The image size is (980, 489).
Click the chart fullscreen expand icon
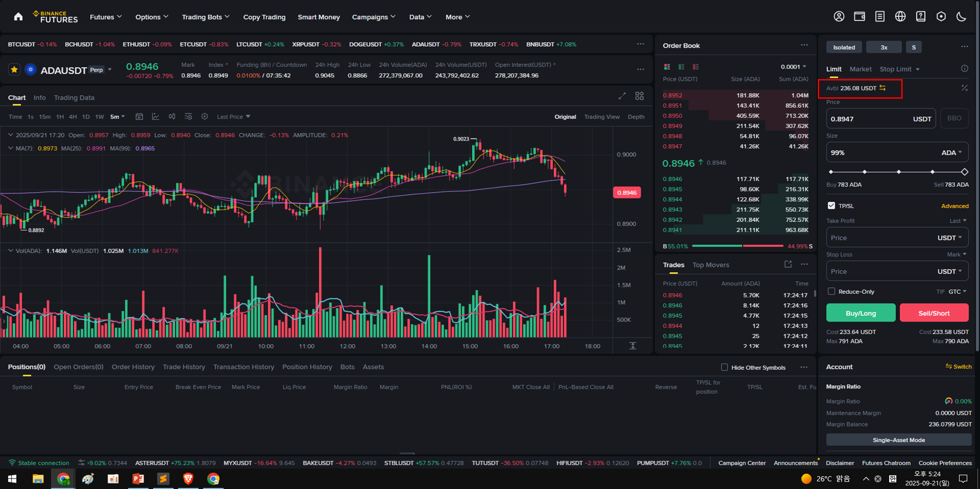tap(622, 96)
